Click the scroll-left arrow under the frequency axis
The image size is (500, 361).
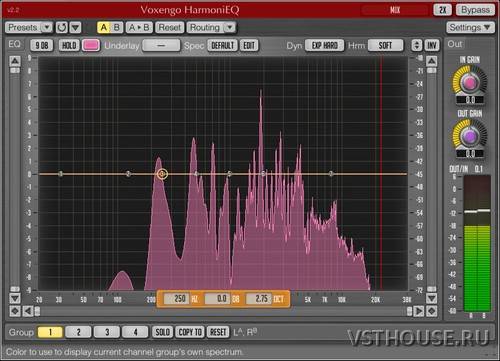(28, 311)
